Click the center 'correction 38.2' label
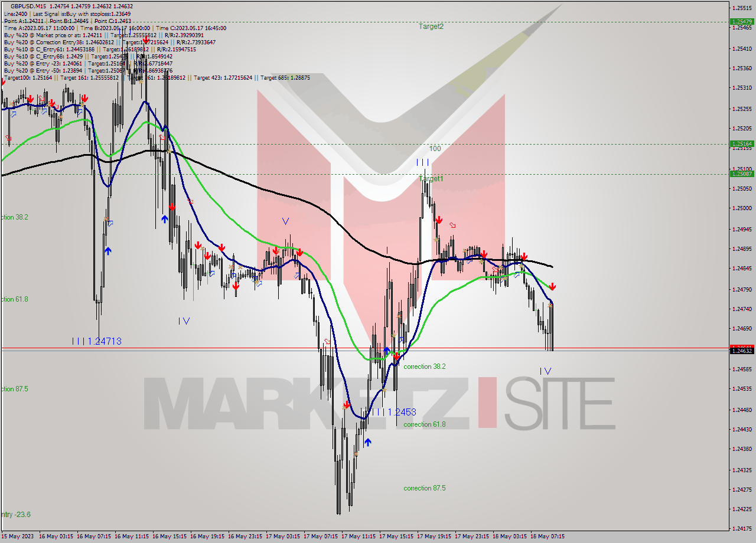This screenshot has height=543, width=756. [425, 367]
